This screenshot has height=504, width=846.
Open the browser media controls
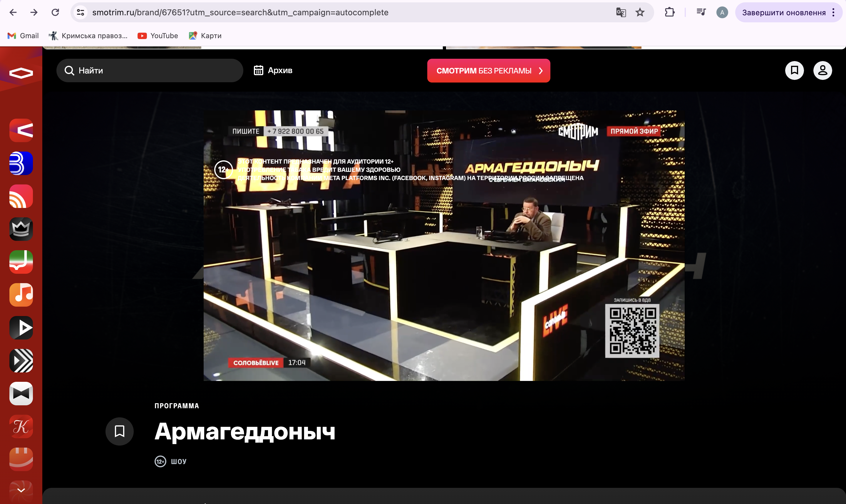(701, 13)
